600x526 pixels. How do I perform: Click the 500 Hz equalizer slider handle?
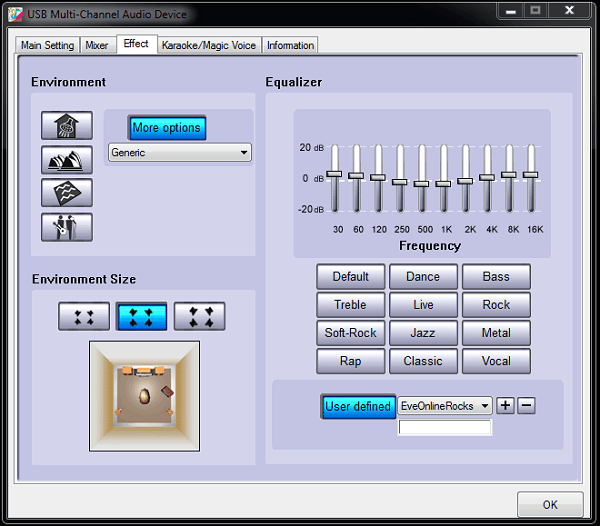(421, 184)
